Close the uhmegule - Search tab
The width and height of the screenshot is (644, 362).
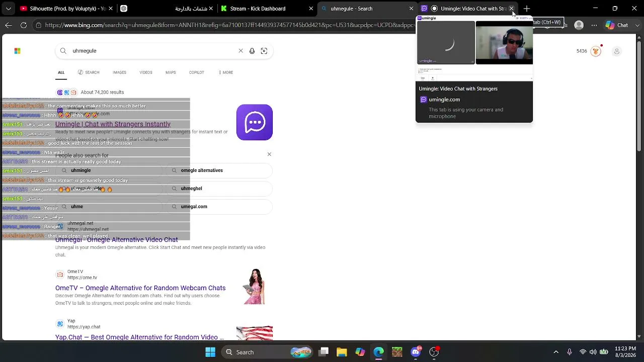pyautogui.click(x=411, y=9)
